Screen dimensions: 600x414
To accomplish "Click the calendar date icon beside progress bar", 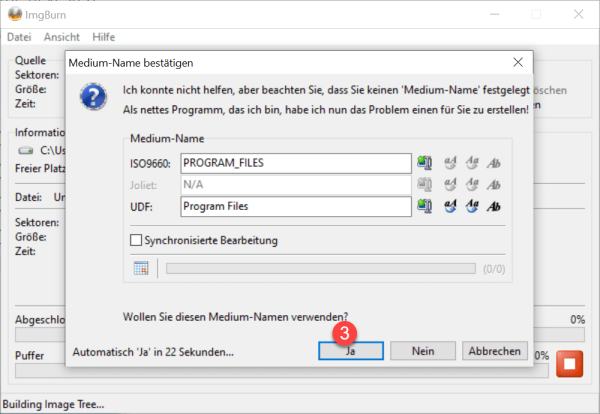I will [141, 268].
